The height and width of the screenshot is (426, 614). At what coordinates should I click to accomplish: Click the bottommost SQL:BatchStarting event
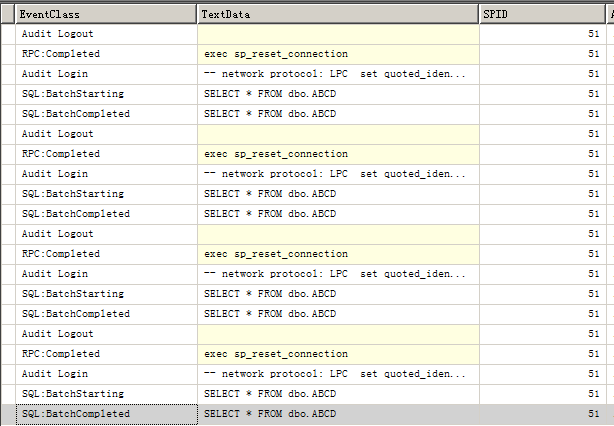[x=72, y=394]
